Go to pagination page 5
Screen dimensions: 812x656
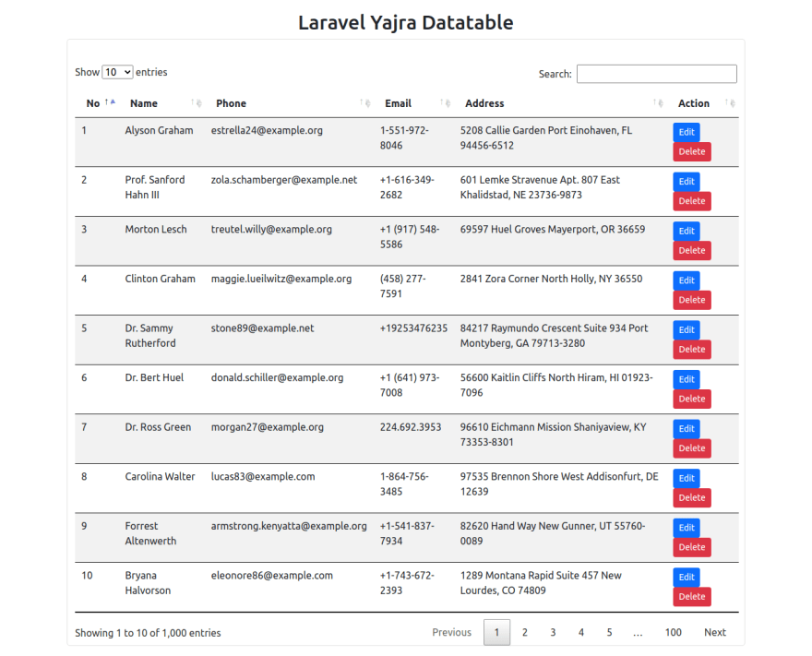[610, 632]
